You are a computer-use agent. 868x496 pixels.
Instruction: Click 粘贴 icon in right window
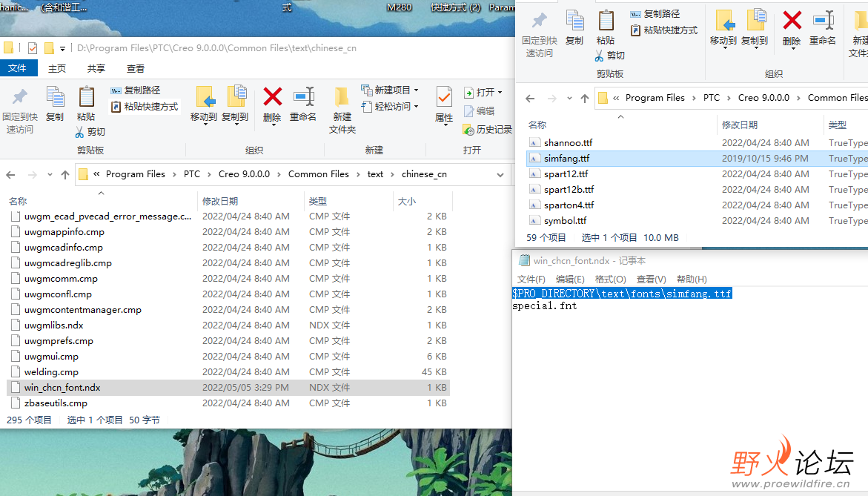point(606,21)
